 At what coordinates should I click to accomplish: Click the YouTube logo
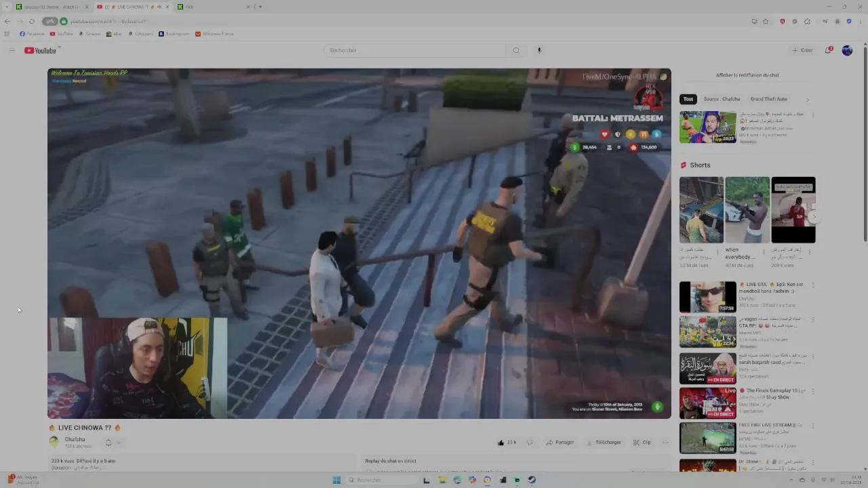coord(41,50)
